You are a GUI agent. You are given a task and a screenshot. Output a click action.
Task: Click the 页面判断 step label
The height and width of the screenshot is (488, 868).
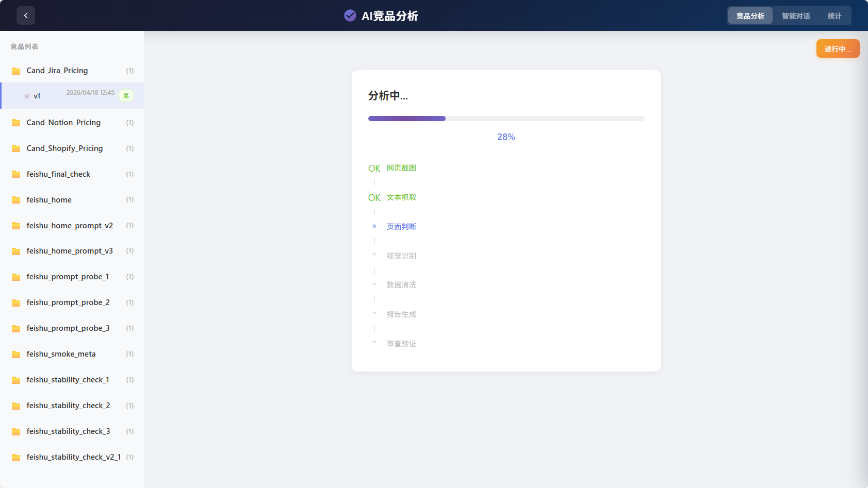pyautogui.click(x=401, y=227)
